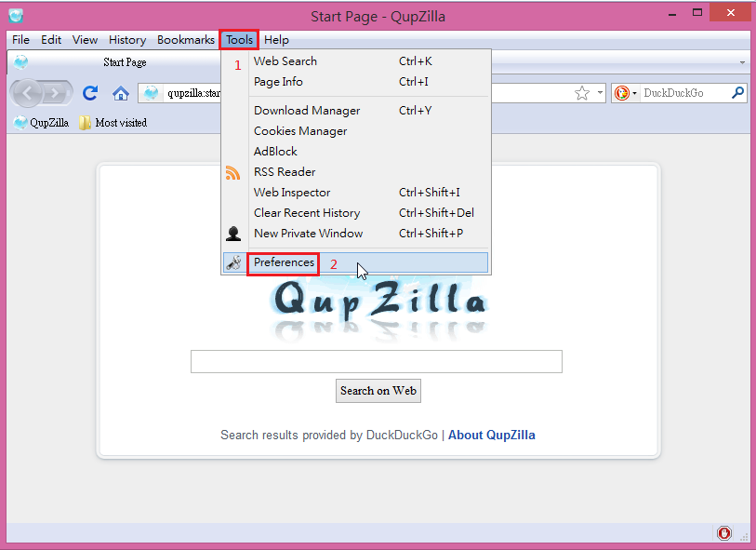The width and height of the screenshot is (756, 550).
Task: Close the Tools menu
Action: click(x=239, y=40)
